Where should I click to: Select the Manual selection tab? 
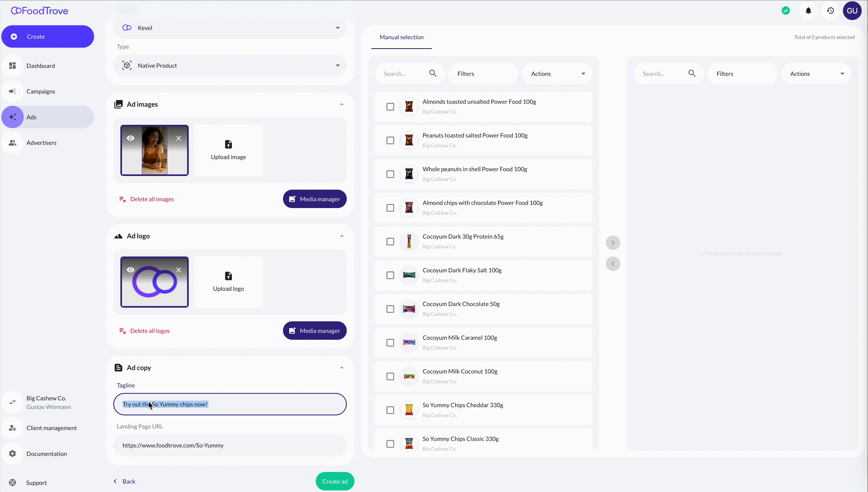tap(401, 37)
